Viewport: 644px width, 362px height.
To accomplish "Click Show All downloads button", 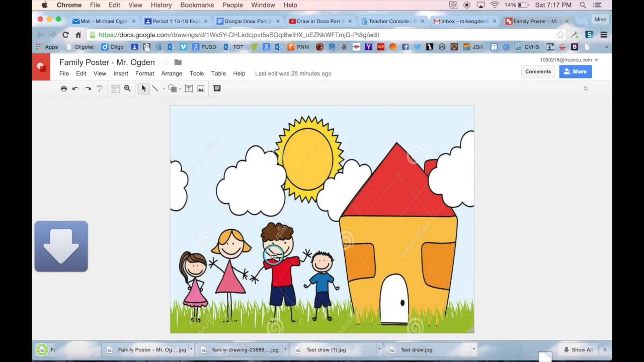I will tap(578, 349).
